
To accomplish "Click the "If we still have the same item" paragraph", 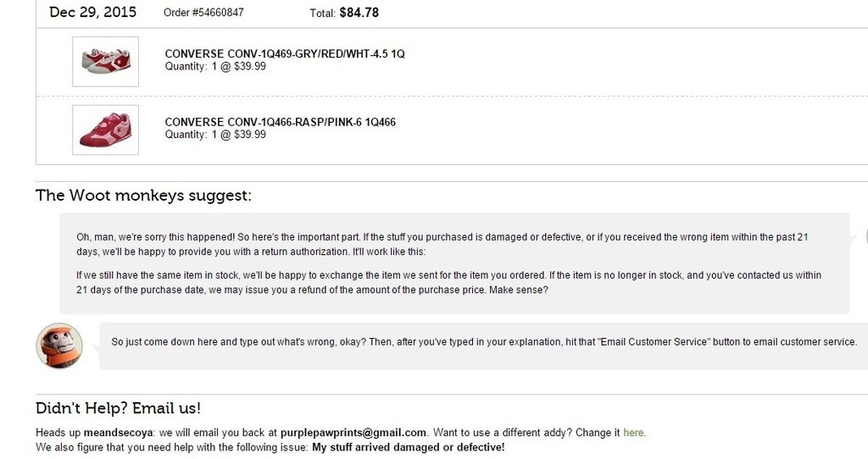I will click(448, 282).
